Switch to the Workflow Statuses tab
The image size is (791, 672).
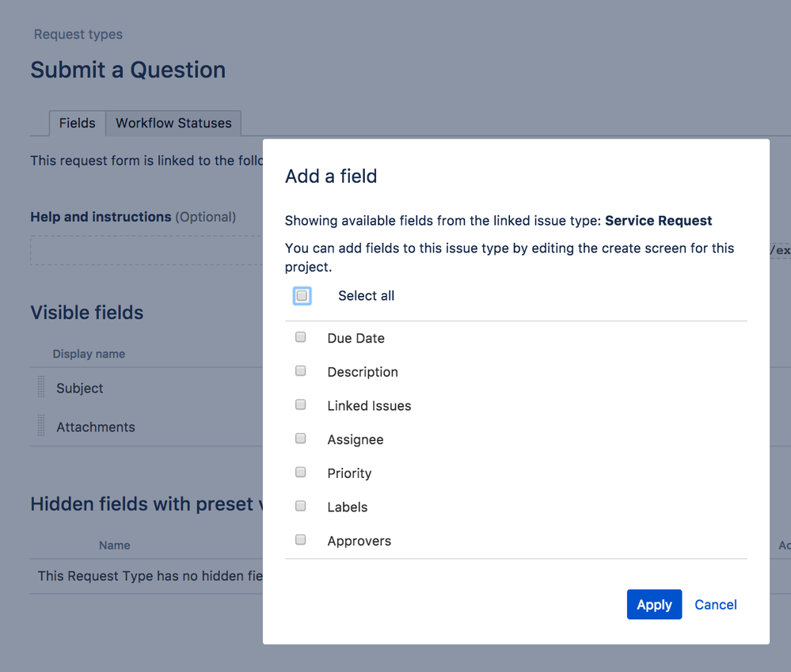pyautogui.click(x=173, y=123)
